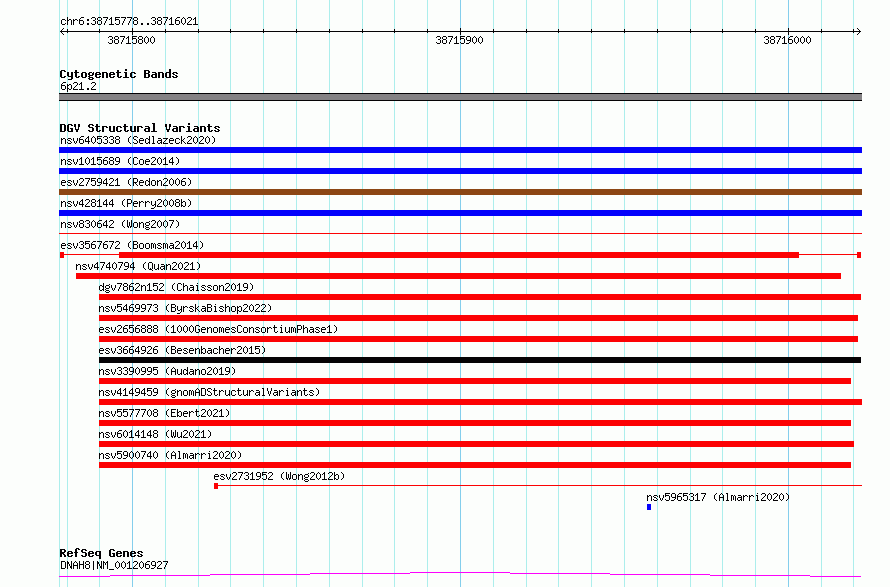Viewport: 890px width, 587px height.
Task: Click the left red end marker of esv3567672
Action: [62, 255]
